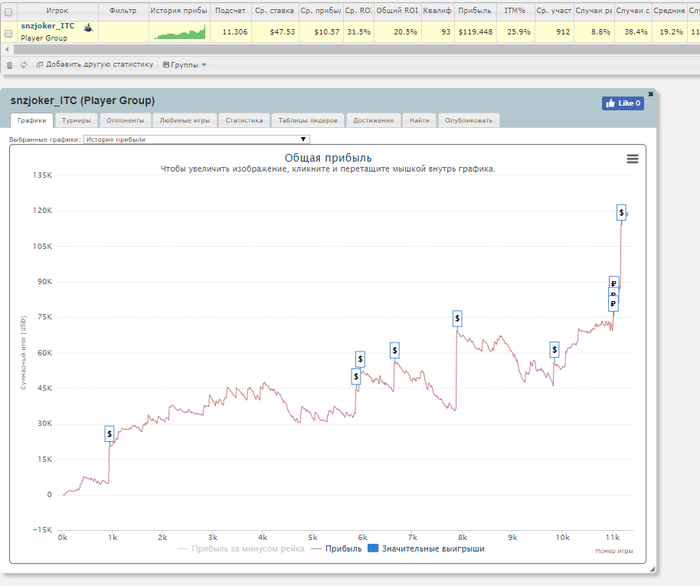Sort by the Фильтр column header

point(123,11)
